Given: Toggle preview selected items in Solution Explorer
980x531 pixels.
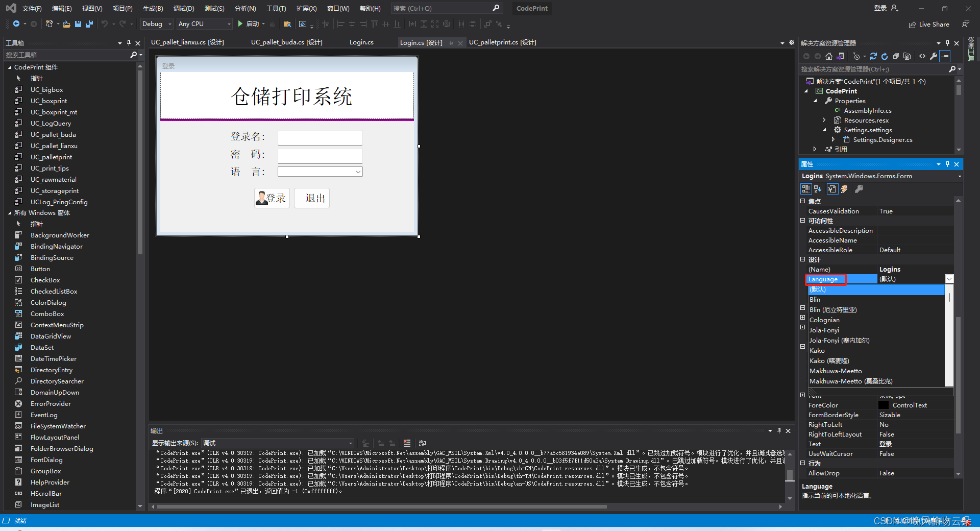Looking at the screenshot, I should click(x=945, y=56).
